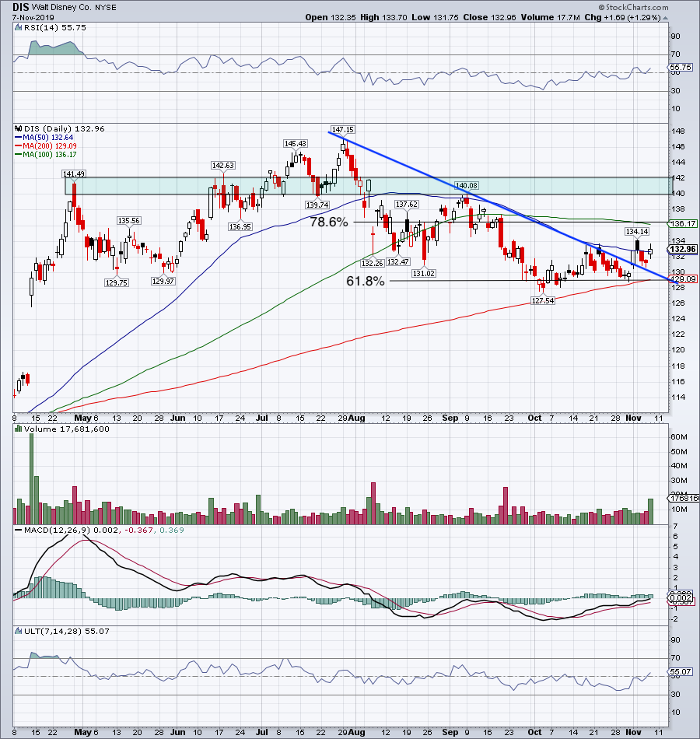
Task: Click the 129.09 right-axis MA(200) tag
Action: pyautogui.click(x=684, y=279)
